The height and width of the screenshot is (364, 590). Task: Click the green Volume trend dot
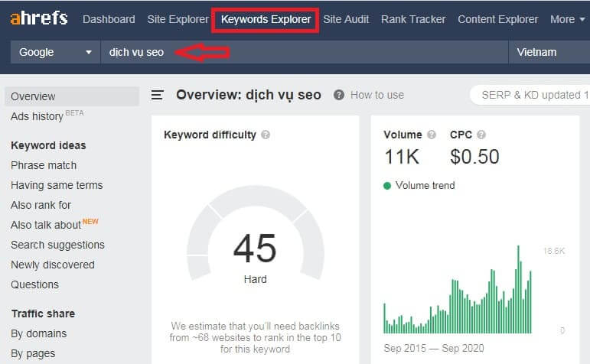pos(386,185)
